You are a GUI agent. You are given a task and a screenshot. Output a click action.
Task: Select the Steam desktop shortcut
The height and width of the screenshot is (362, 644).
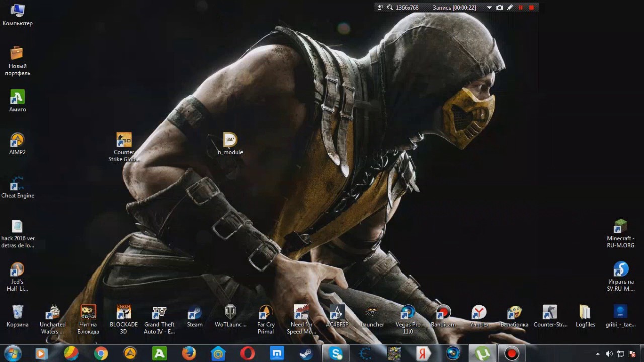[195, 316]
